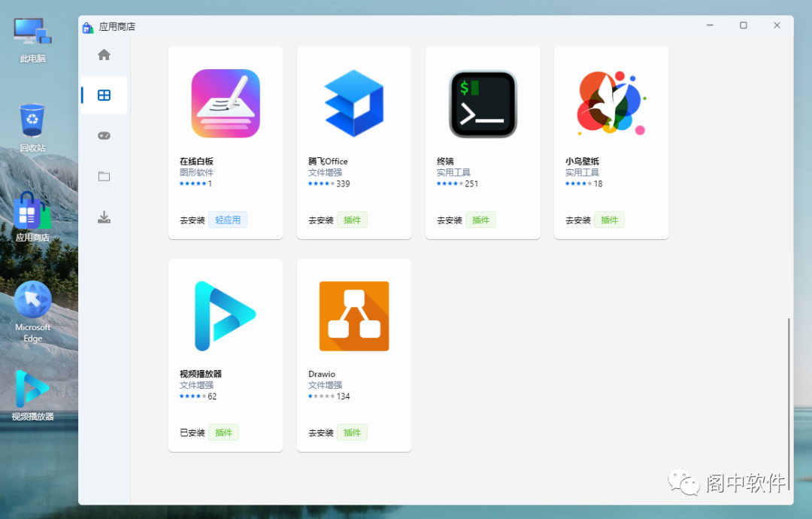Click the 在线白板 app title
This screenshot has height=519, width=812.
coord(196,161)
